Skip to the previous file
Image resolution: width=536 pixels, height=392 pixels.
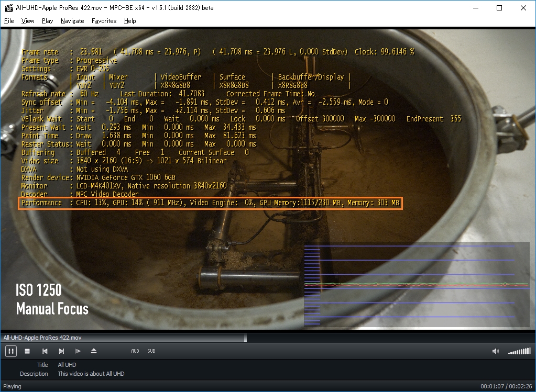pyautogui.click(x=45, y=351)
